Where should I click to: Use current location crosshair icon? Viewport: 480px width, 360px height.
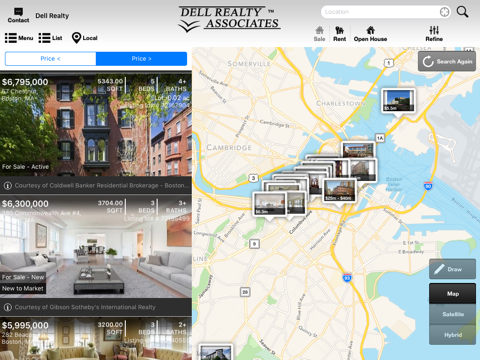[x=444, y=12]
